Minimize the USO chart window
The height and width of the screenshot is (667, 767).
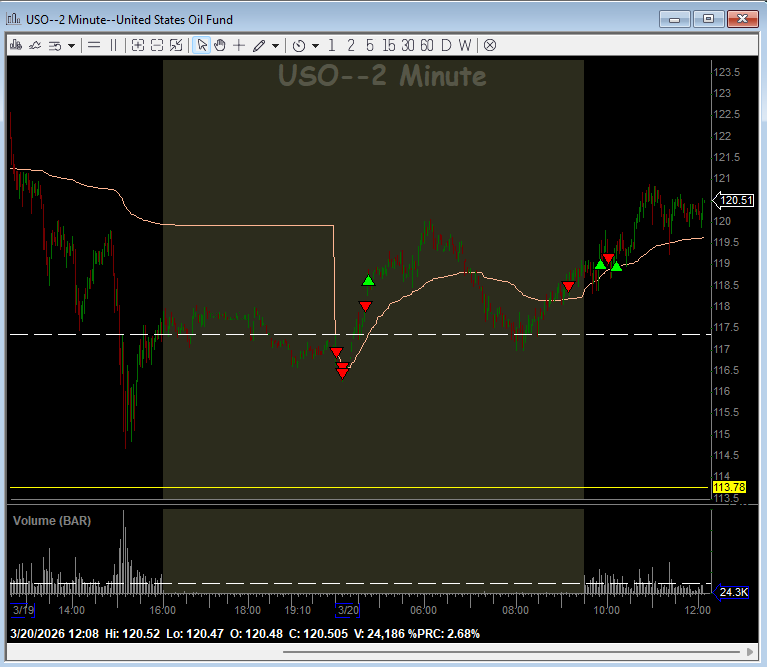(675, 19)
